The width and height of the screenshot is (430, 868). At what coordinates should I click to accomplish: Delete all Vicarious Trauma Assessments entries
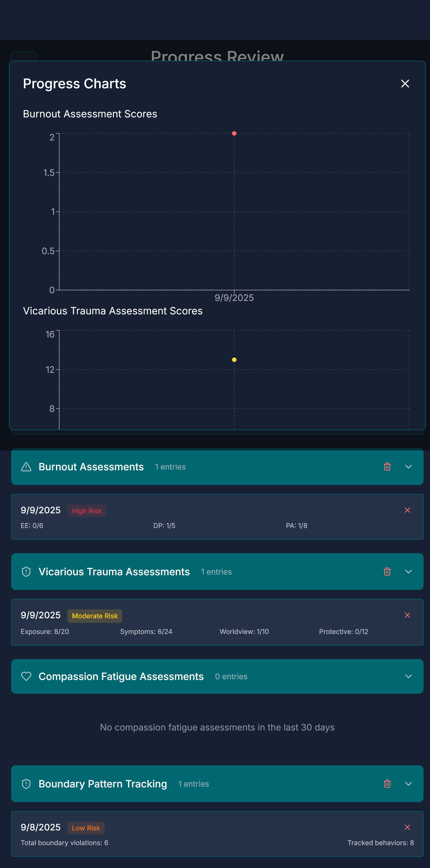387,572
